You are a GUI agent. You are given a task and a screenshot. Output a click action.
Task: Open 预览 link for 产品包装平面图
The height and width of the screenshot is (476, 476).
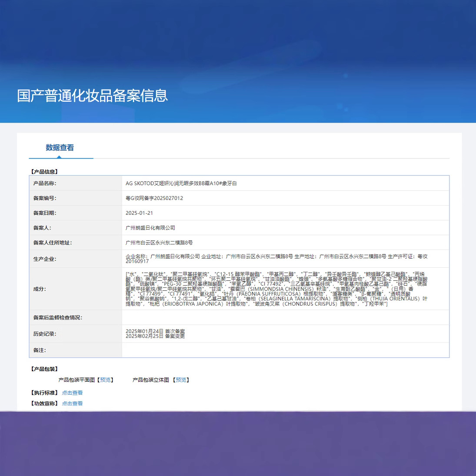coord(105,380)
